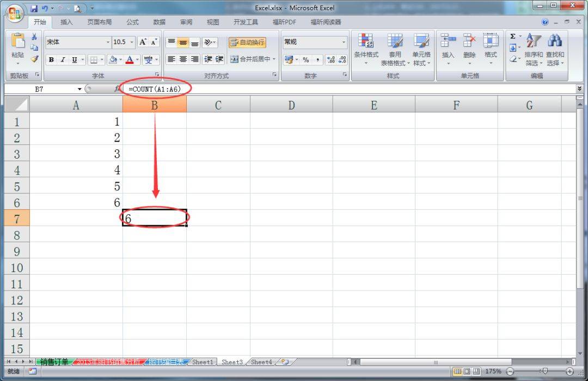The width and height of the screenshot is (588, 381).
Task: Switch to 插入 ribbon tab
Action: [x=66, y=22]
